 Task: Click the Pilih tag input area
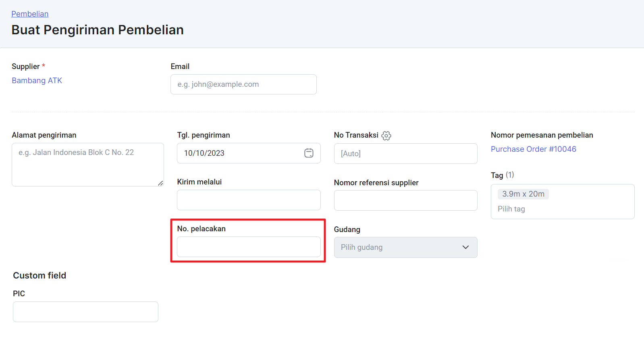pyautogui.click(x=562, y=209)
